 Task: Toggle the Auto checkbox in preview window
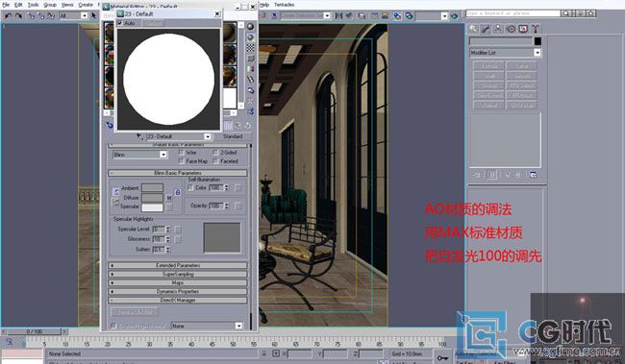[120, 23]
